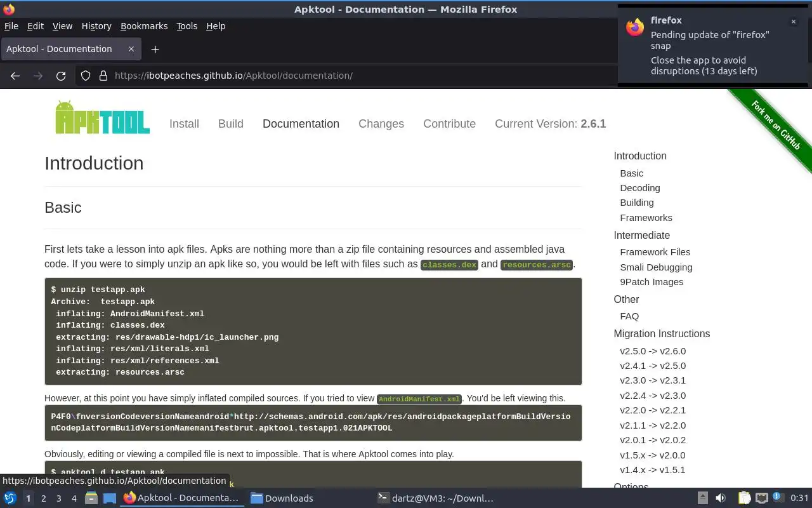Image resolution: width=812 pixels, height=508 pixels.
Task: Open the clipboard manager tray icon
Action: (744, 498)
